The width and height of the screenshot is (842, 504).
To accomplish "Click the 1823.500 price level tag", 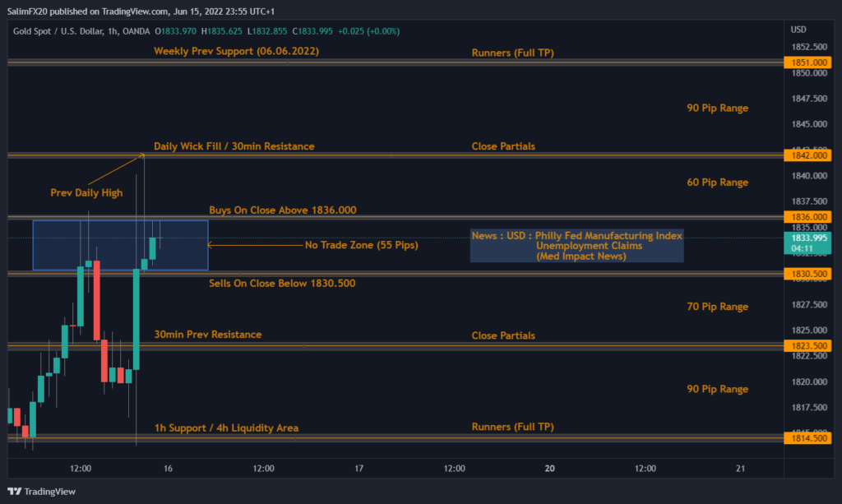I will 809,346.
